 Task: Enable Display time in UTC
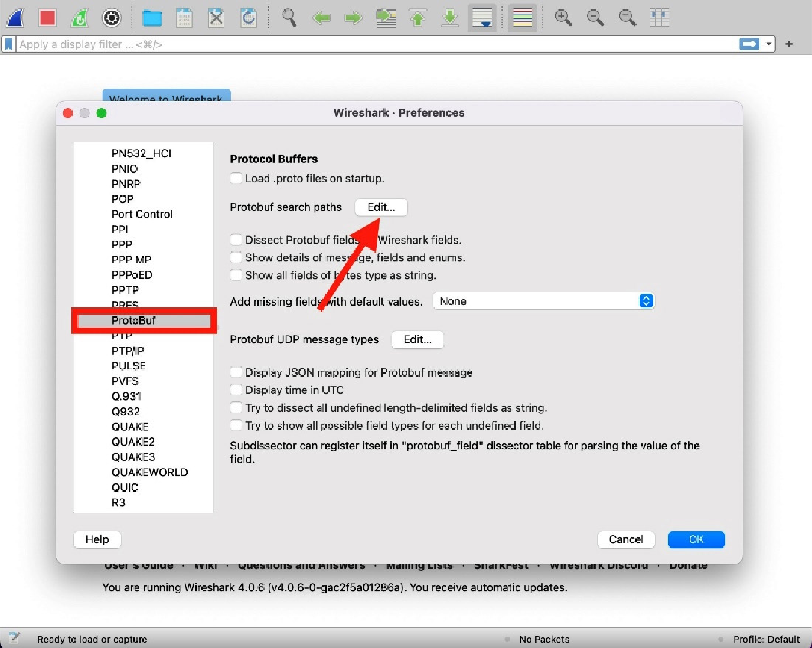[x=236, y=390]
